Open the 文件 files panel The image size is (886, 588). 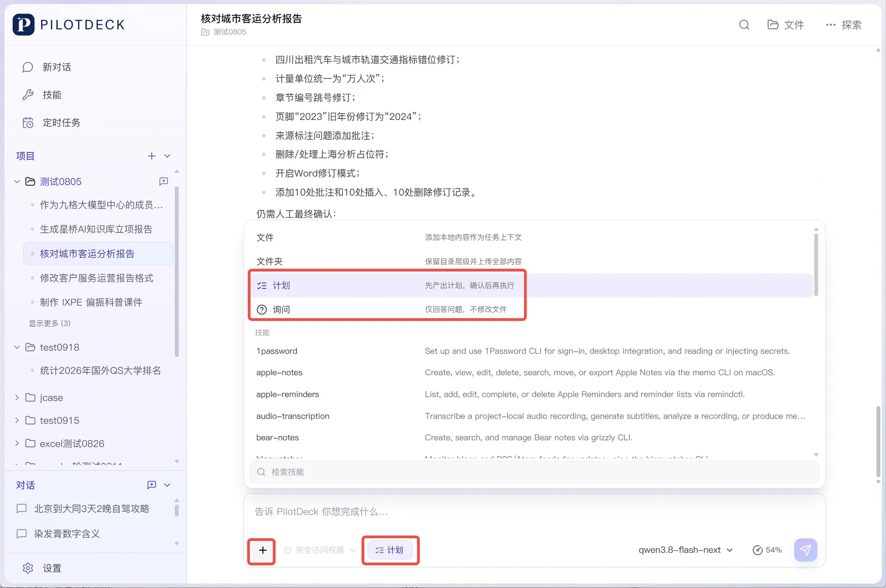point(786,25)
